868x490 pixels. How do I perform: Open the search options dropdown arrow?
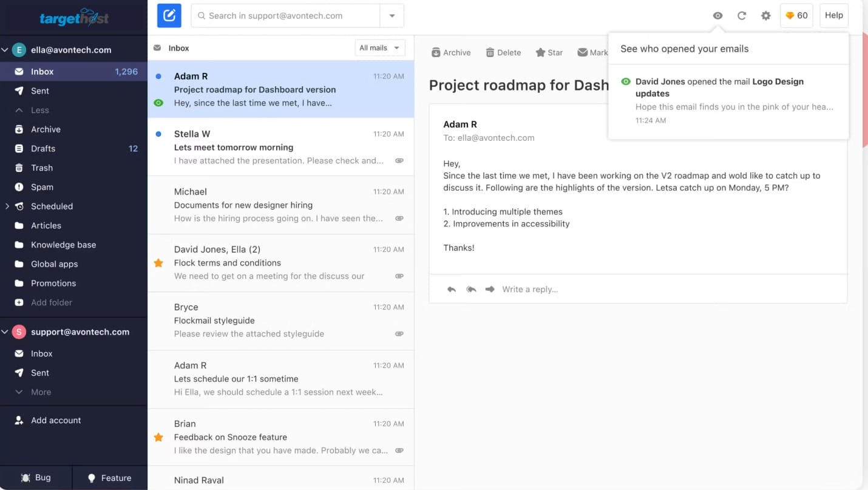click(392, 16)
